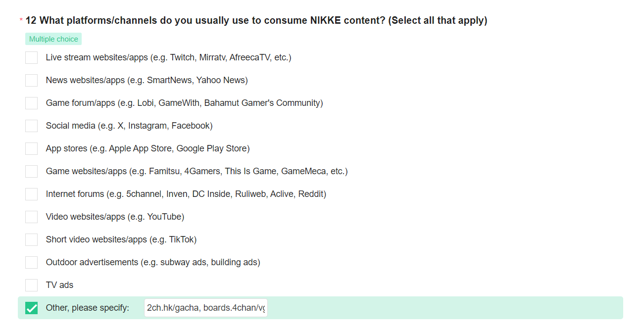The width and height of the screenshot is (644, 332).
Task: Select the Social media checkbox
Action: click(x=31, y=126)
